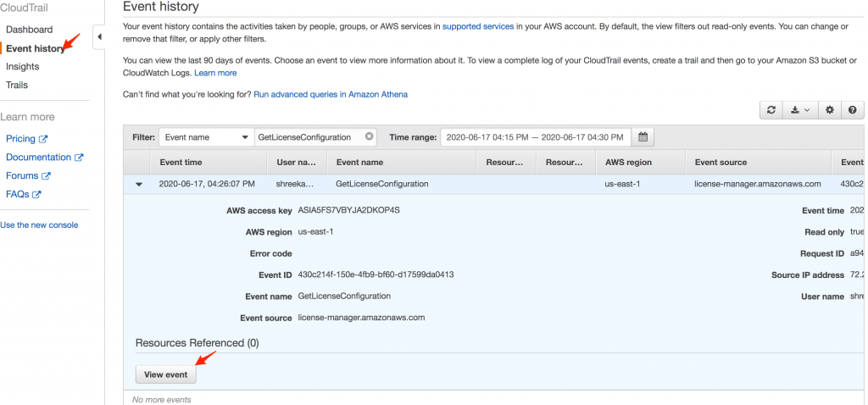Clear the GetLicenseConfiguration filter value
868x405 pixels.
coord(369,136)
